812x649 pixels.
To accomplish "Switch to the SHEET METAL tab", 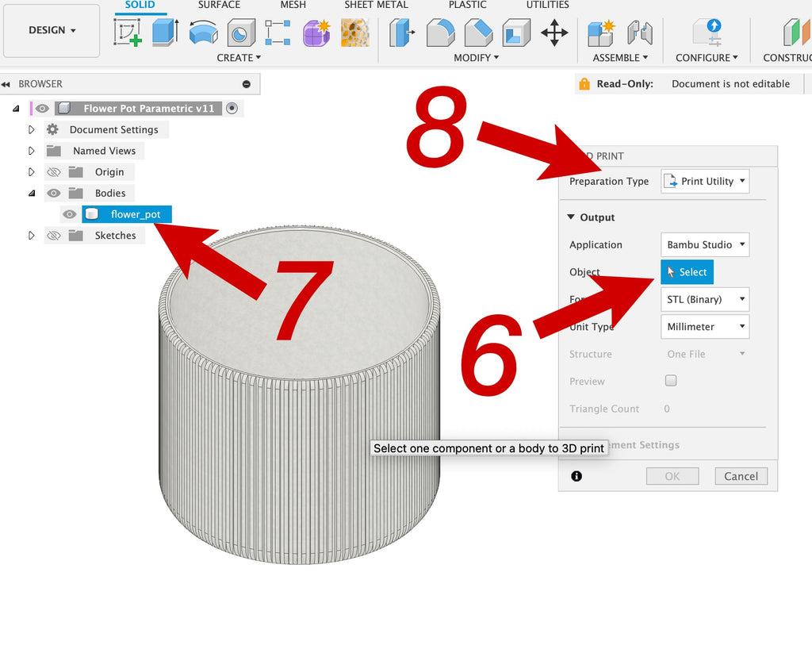I will click(377, 5).
